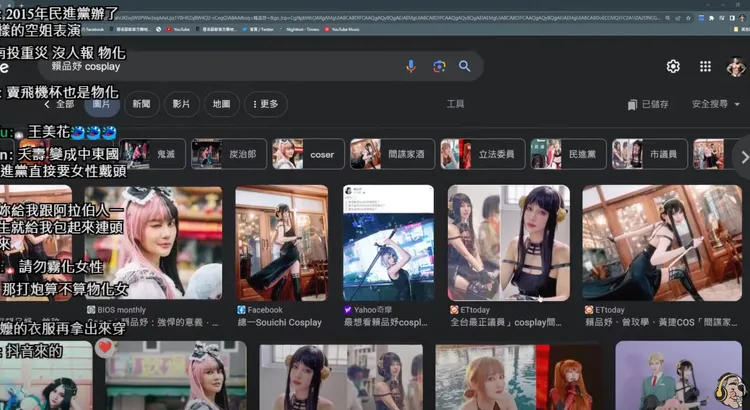
Task: Filter by the 立法委員 chip
Action: [483, 154]
